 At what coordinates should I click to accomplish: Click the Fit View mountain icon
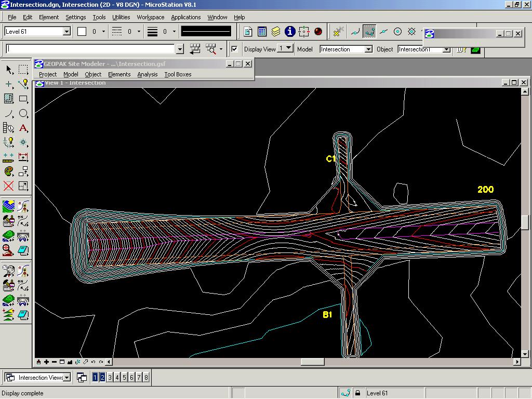coord(70,362)
